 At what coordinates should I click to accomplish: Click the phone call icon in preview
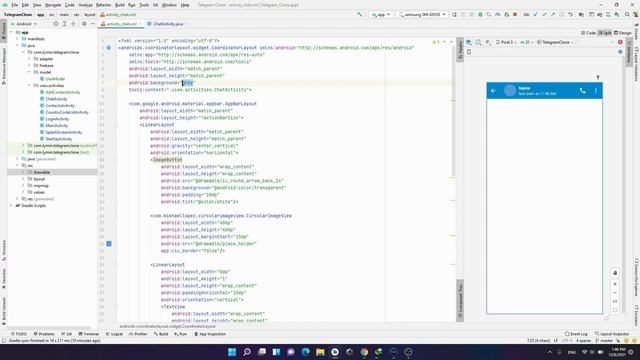582,91
